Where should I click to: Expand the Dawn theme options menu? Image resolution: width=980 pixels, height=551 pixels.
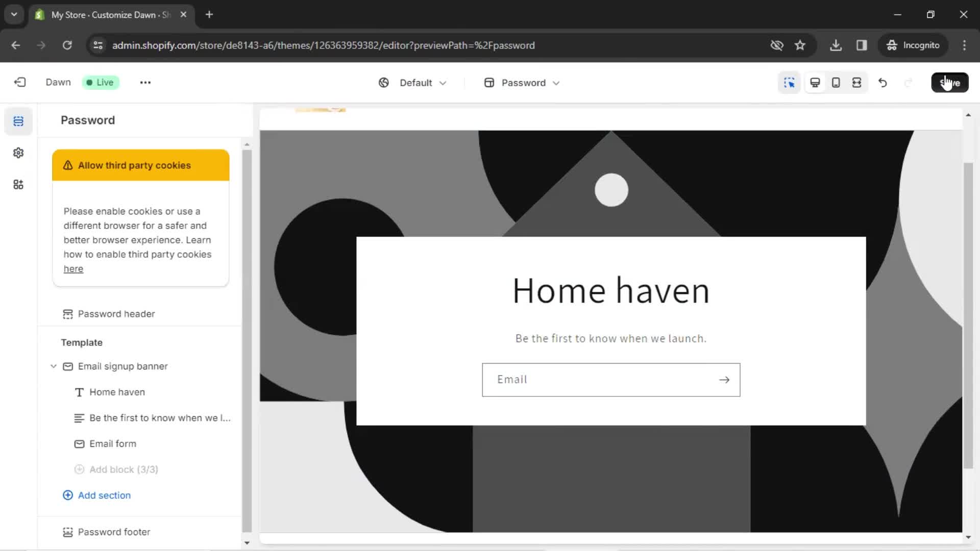pyautogui.click(x=145, y=82)
